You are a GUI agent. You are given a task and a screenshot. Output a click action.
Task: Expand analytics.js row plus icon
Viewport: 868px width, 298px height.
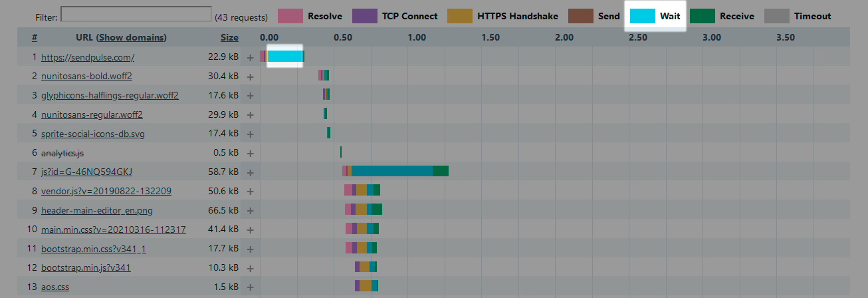click(x=251, y=153)
